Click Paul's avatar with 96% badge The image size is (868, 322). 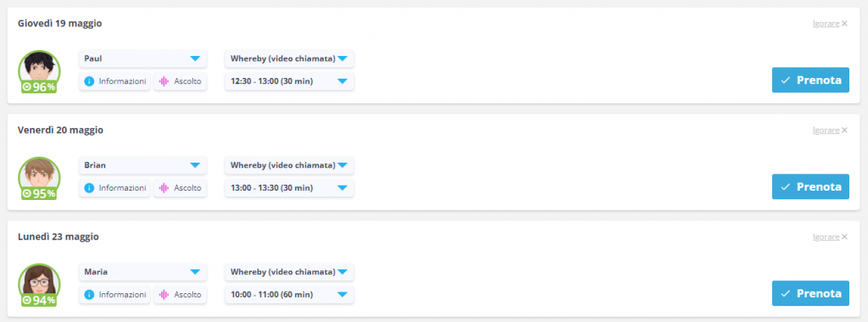click(39, 71)
